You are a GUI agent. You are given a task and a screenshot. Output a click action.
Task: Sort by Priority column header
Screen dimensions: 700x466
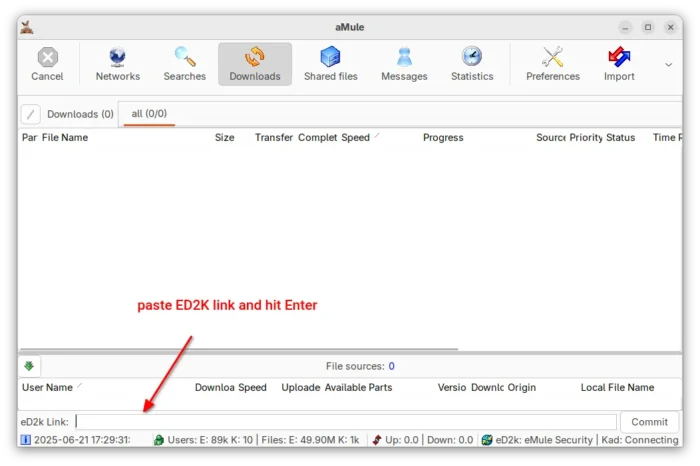point(586,137)
